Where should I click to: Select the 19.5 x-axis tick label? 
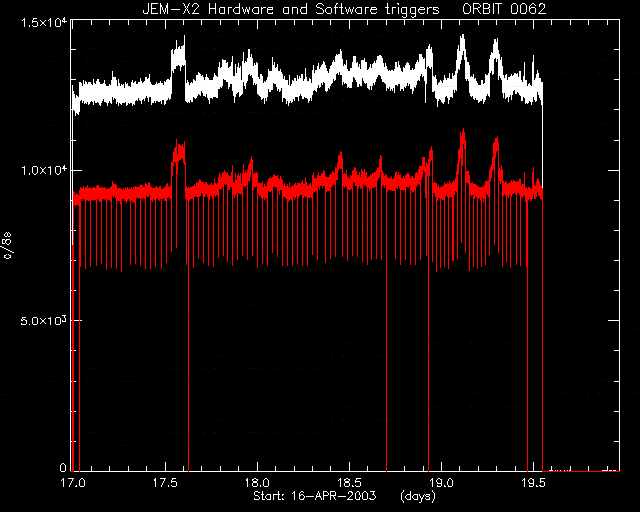[x=534, y=483]
